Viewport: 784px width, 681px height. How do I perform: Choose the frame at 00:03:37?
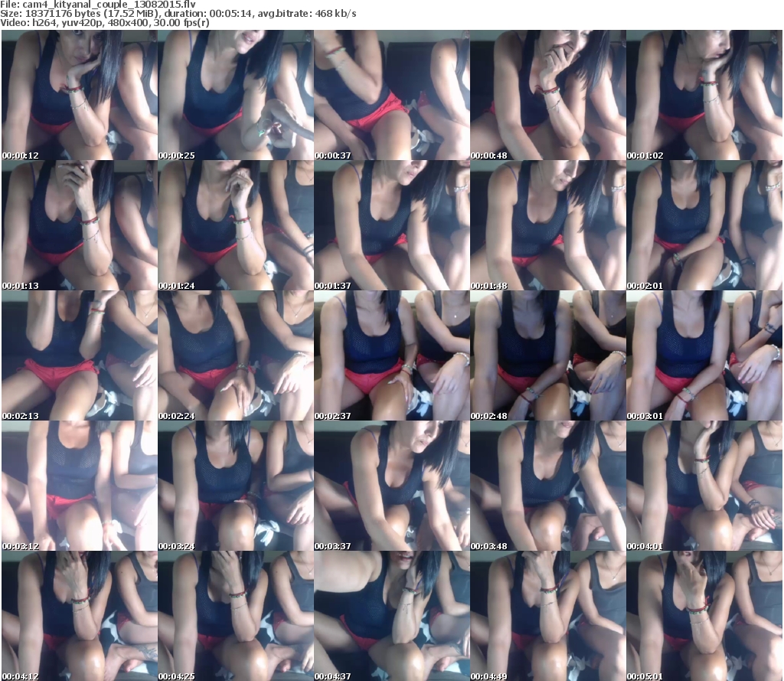point(391,486)
